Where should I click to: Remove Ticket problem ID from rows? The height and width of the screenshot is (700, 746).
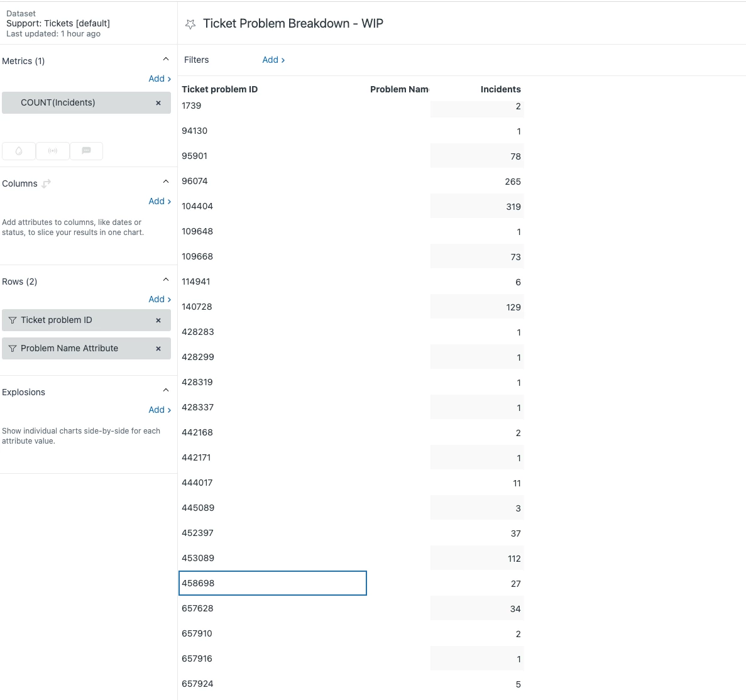coord(158,320)
